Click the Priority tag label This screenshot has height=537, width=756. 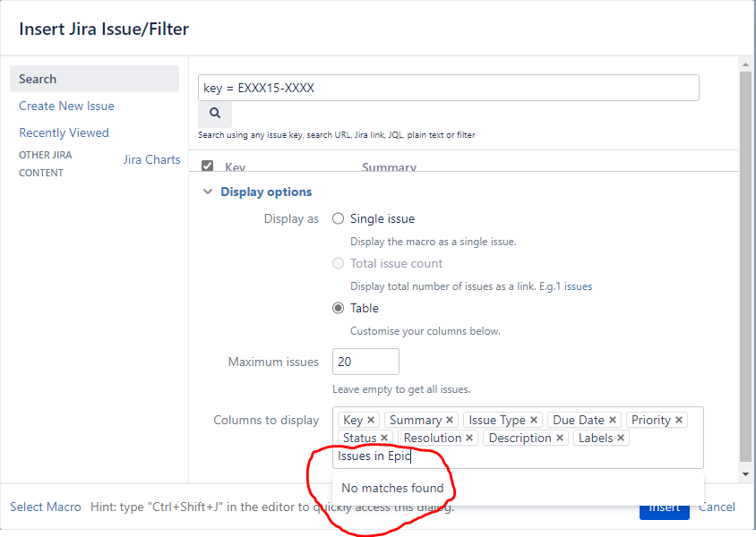pos(651,420)
